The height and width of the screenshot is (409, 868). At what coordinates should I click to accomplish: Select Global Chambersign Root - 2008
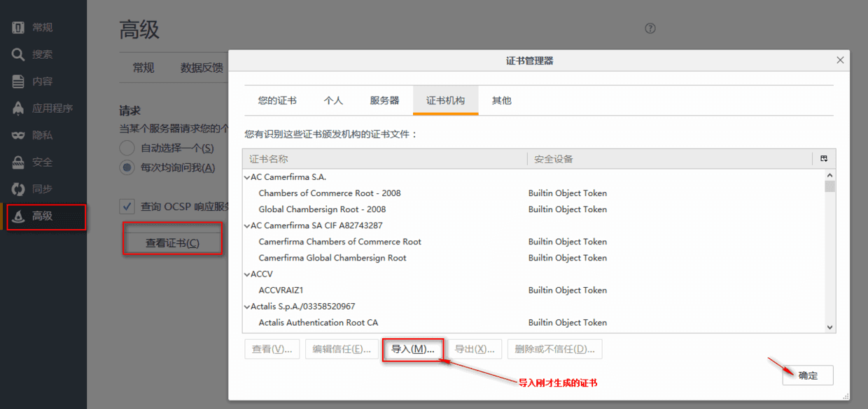322,209
